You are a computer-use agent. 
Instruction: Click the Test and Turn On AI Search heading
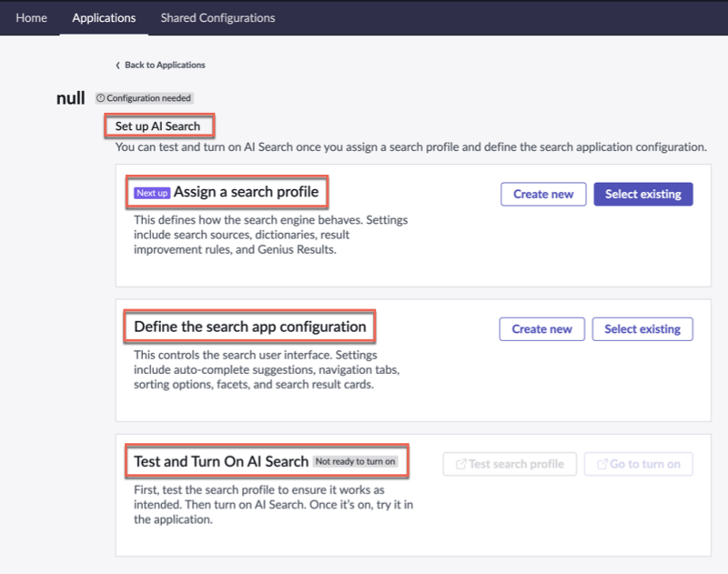click(x=221, y=461)
